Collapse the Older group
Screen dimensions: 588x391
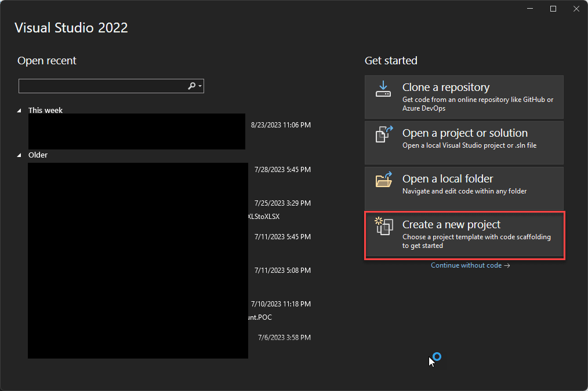pos(19,155)
